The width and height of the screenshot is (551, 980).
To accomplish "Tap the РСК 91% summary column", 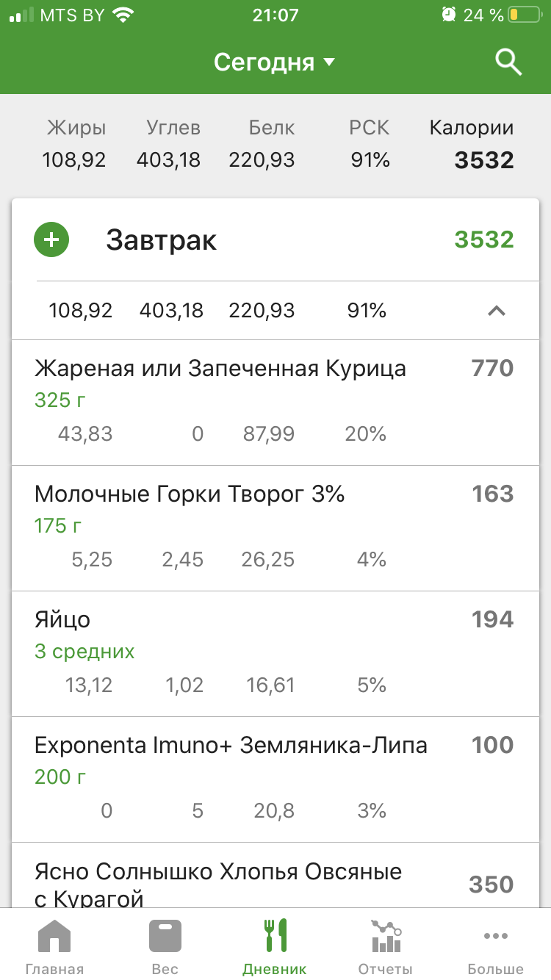I will pos(370,145).
